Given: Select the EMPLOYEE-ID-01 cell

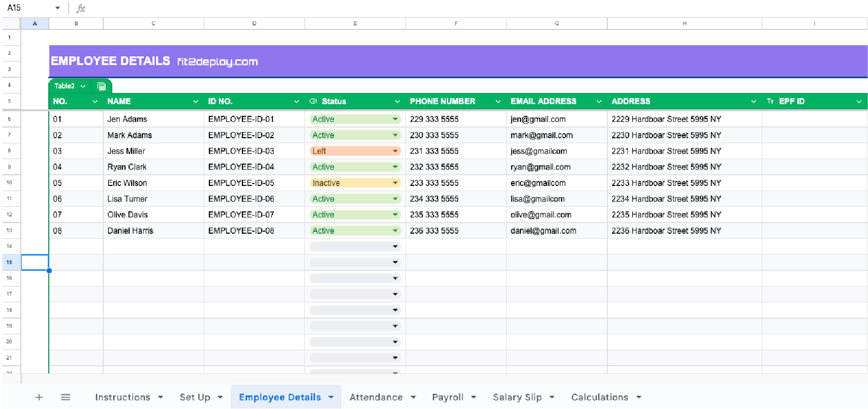Looking at the screenshot, I should pos(254,119).
